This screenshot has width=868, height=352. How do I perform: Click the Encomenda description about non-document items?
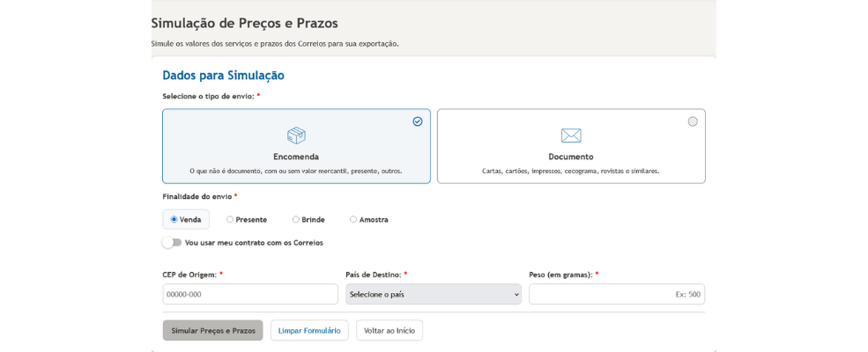(296, 171)
